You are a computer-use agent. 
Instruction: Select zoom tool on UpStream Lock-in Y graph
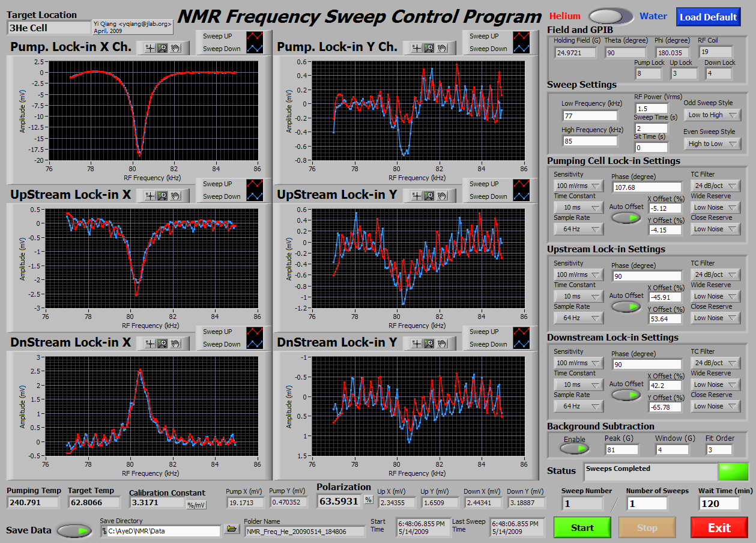pos(428,195)
